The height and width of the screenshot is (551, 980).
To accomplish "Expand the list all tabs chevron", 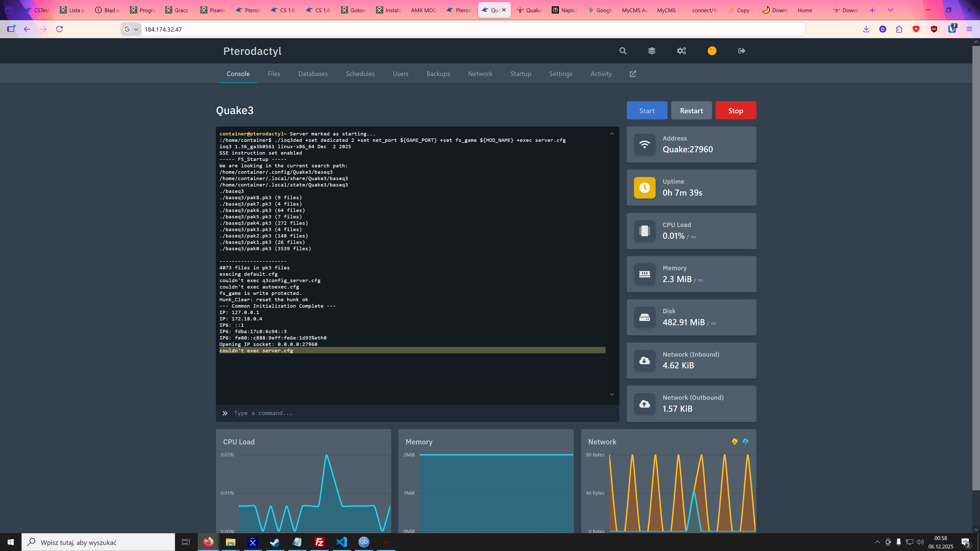I will tap(890, 10).
